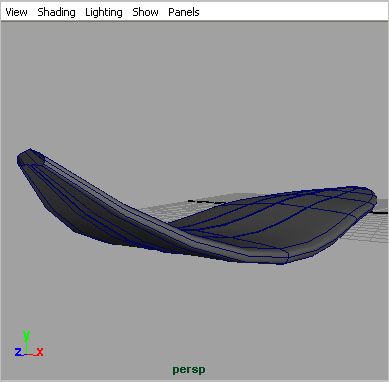Open the View menu

pos(16,12)
